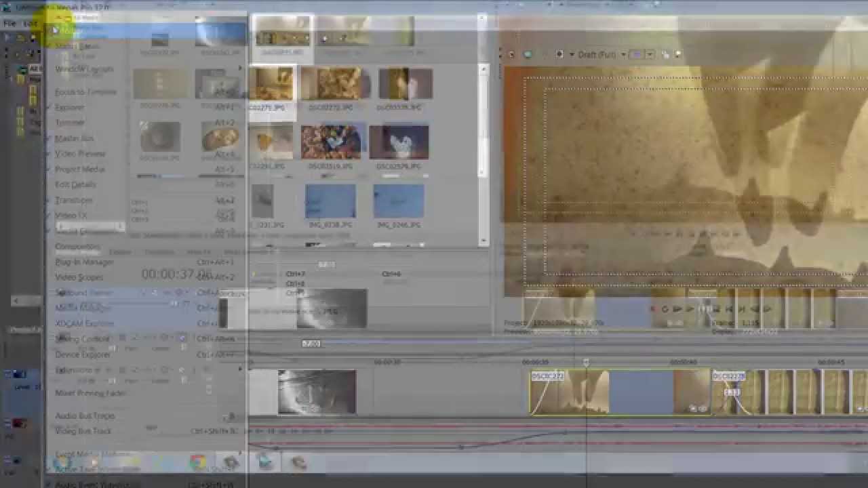The width and height of the screenshot is (868, 488).
Task: Select Audio Bus Tracks menu entry
Action: pos(85,416)
